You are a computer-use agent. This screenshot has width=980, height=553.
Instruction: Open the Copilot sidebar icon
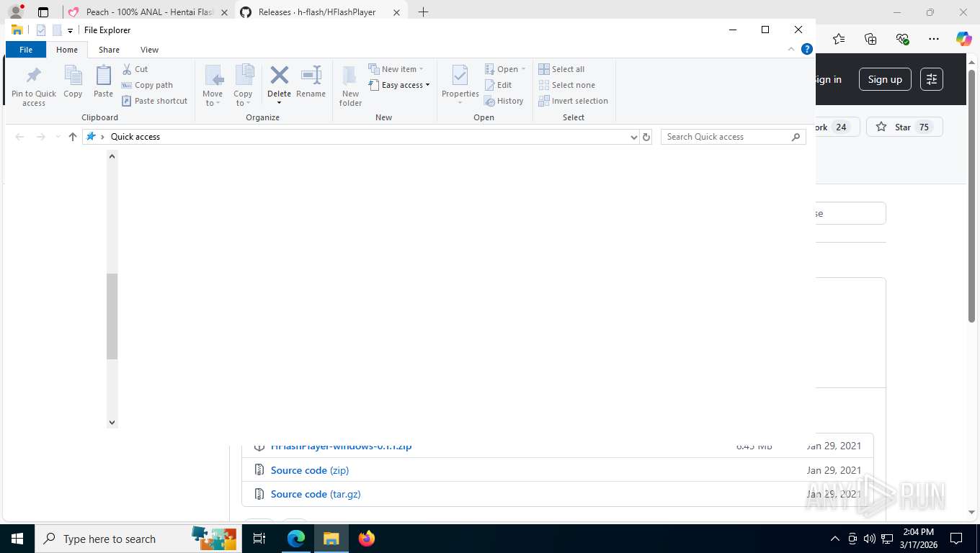[964, 39]
